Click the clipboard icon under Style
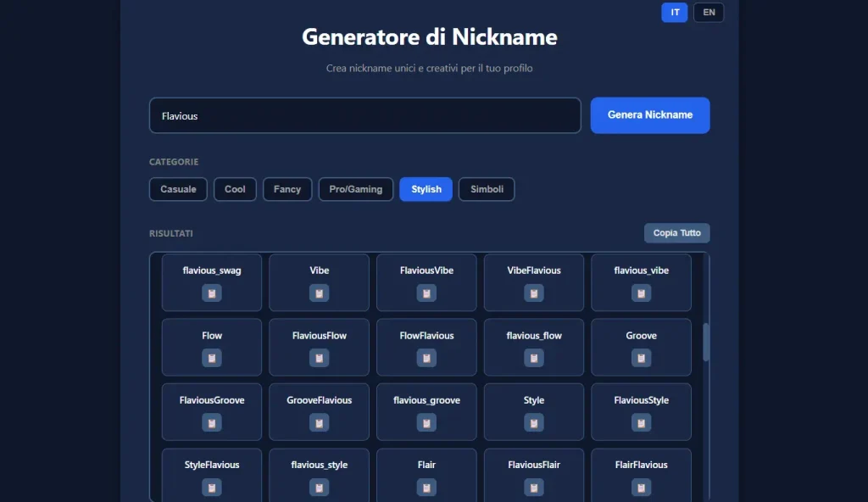Screen dimensions: 868x502 pos(534,423)
